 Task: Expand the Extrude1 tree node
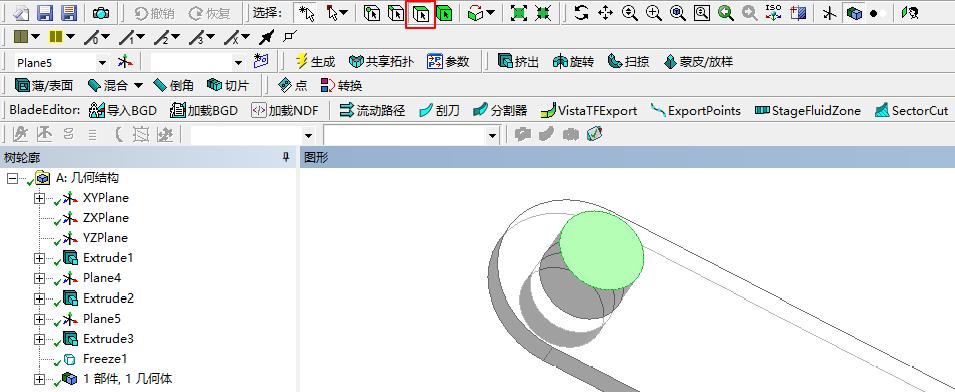click(40, 258)
